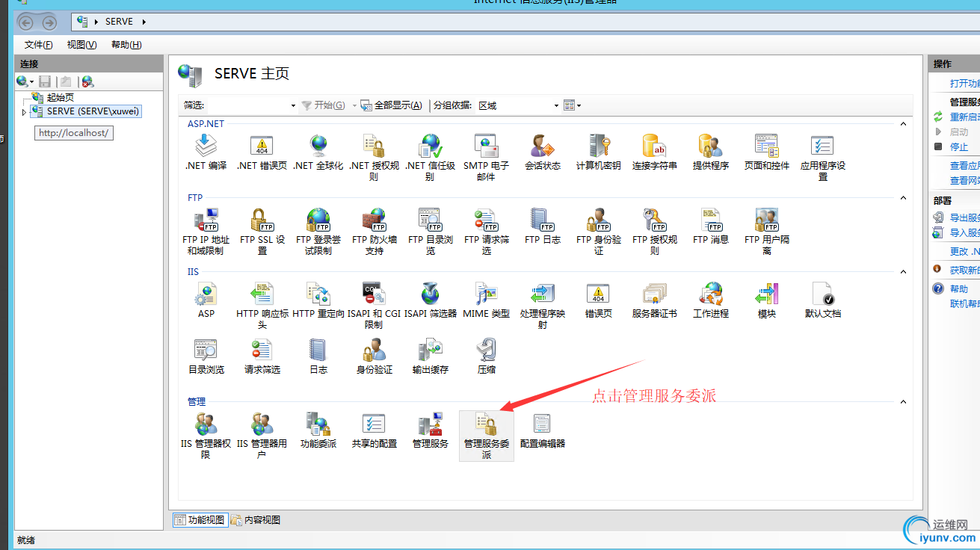Open the 管理服务委派 feature icon
The height and width of the screenshot is (550, 980).
click(486, 433)
